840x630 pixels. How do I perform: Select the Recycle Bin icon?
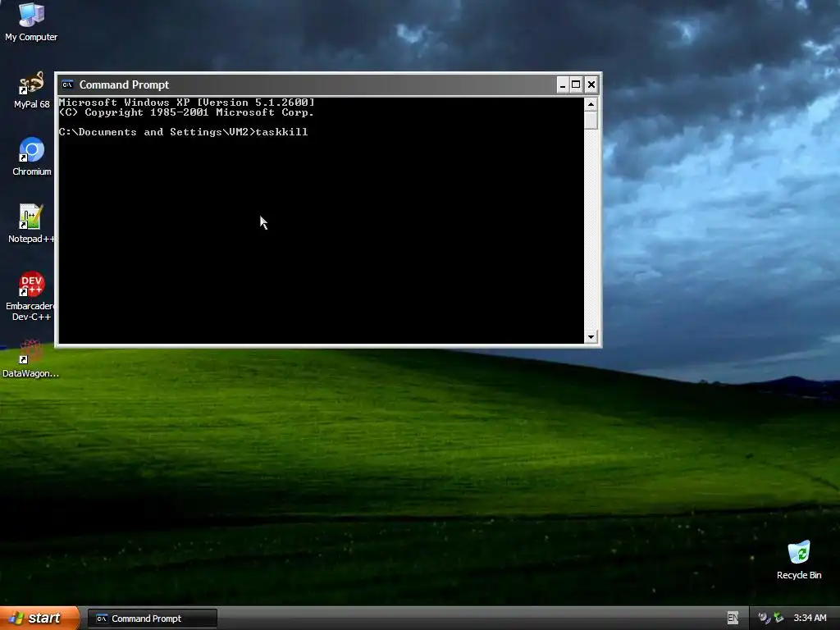[x=799, y=559]
